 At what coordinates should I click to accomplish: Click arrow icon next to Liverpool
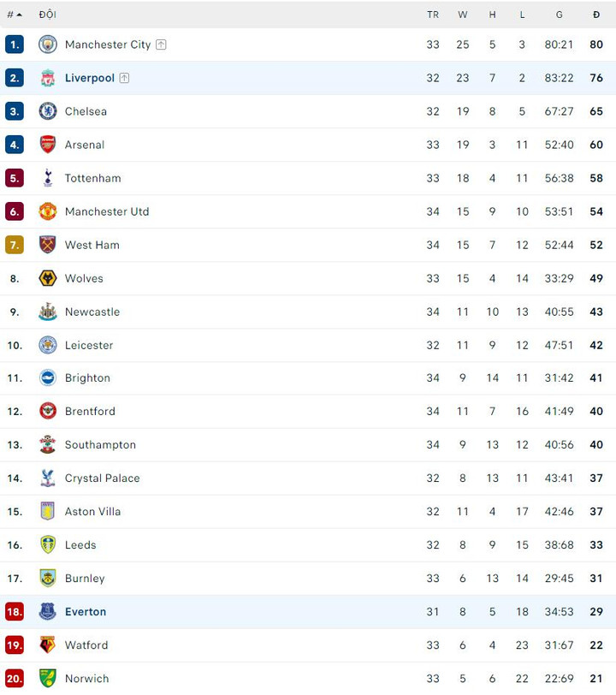[x=124, y=78]
